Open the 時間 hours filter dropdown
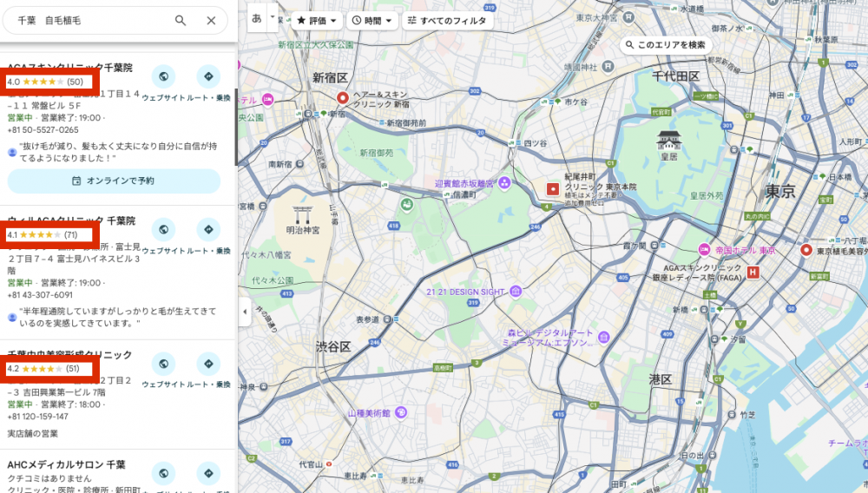The height and width of the screenshot is (493, 868). [372, 21]
